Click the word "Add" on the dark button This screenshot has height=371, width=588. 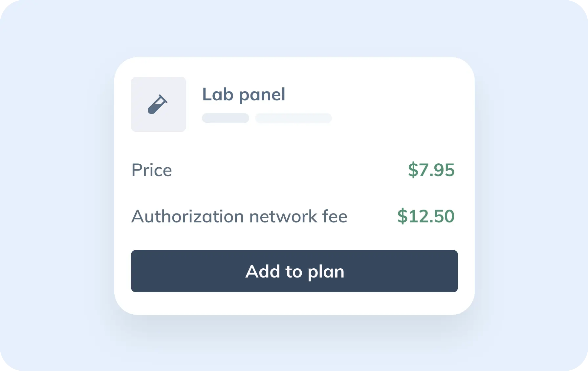(263, 271)
